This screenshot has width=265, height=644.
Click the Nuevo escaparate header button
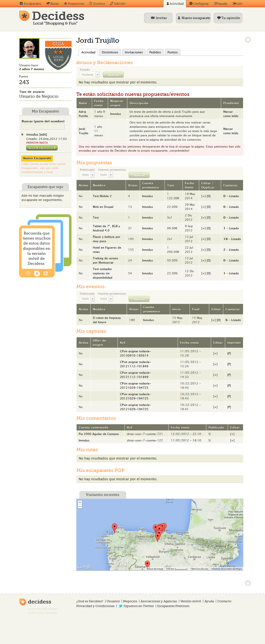coord(193,18)
